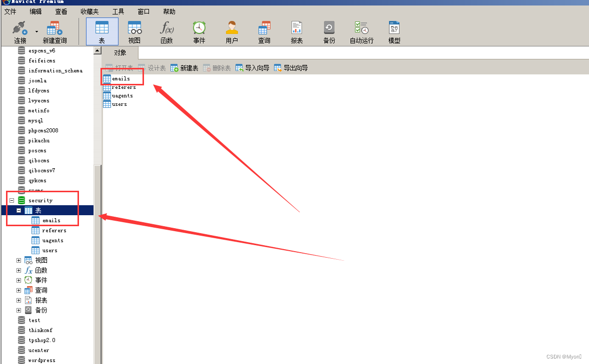Expand the 函数 functions tree node
The width and height of the screenshot is (589, 364).
(18, 270)
